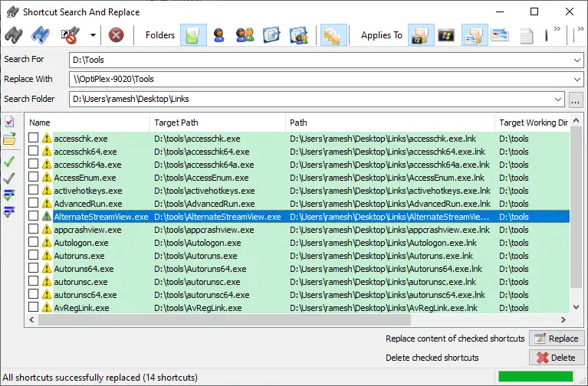Click the open-folder-with-arrow sidebar icon
588x386 pixels.
9,139
